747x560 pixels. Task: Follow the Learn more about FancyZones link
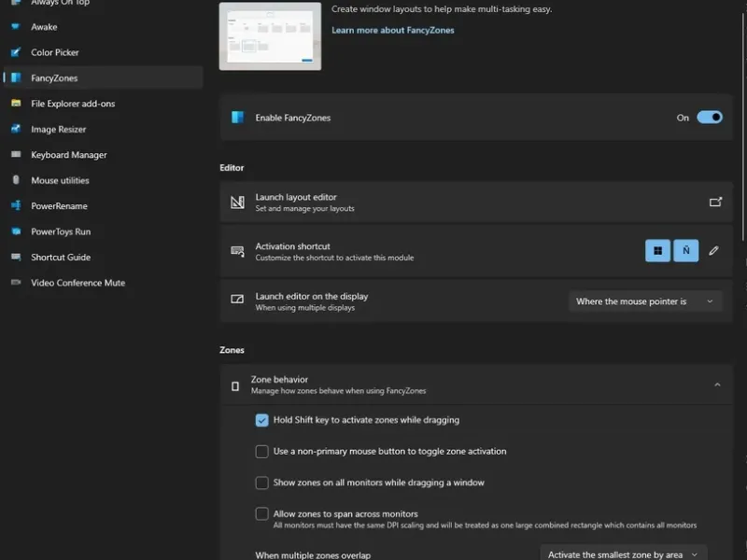click(392, 30)
